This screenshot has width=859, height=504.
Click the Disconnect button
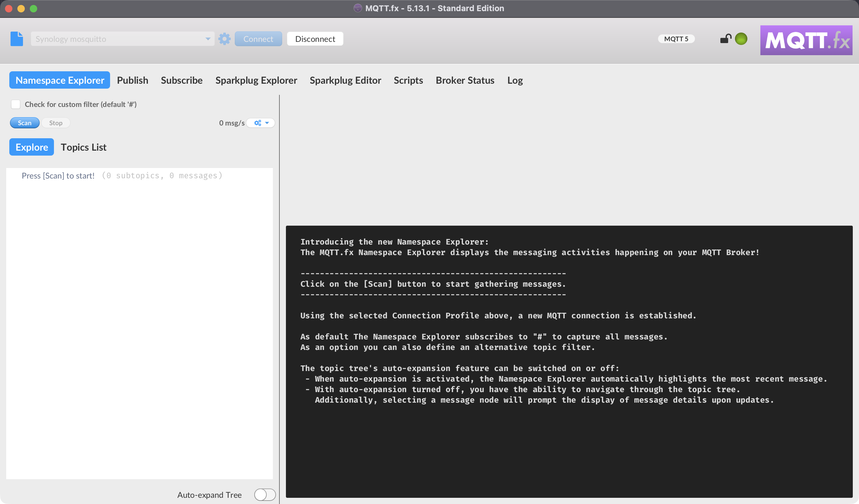315,39
